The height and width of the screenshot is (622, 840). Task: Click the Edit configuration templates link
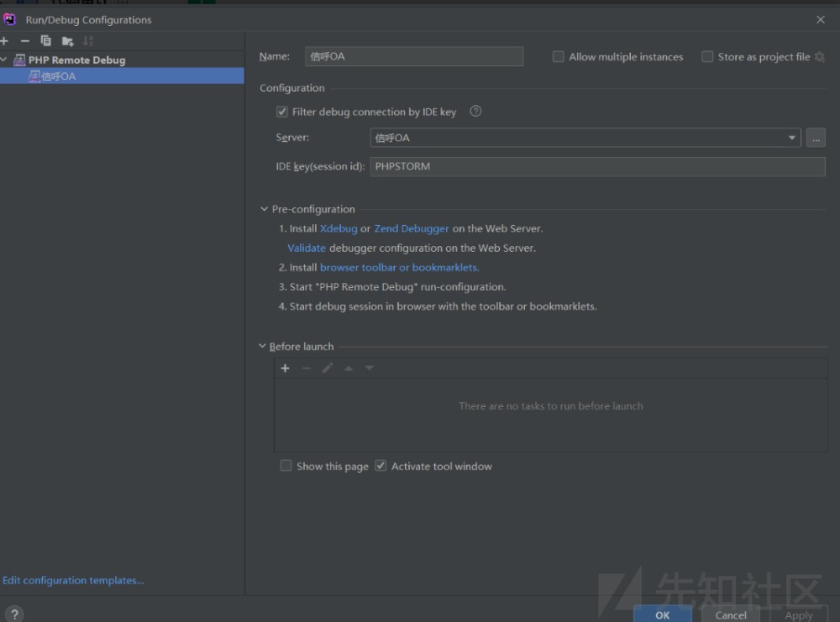pos(73,580)
